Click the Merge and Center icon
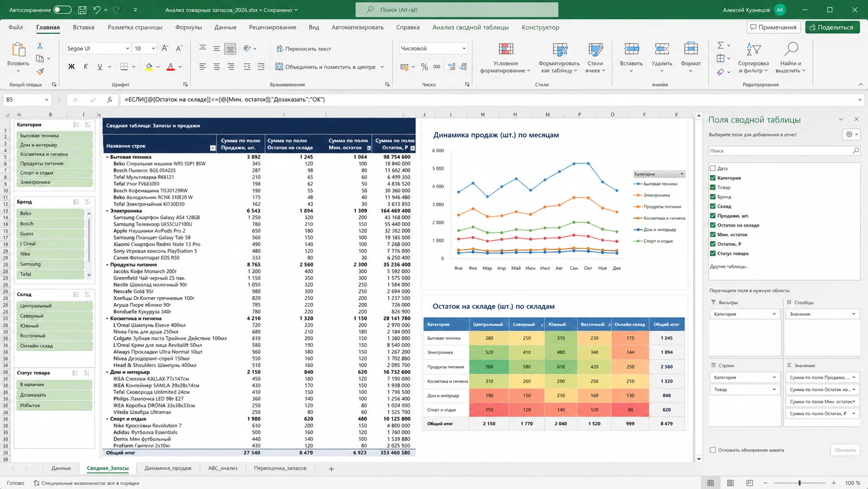The height and width of the screenshot is (489, 868). tap(279, 67)
